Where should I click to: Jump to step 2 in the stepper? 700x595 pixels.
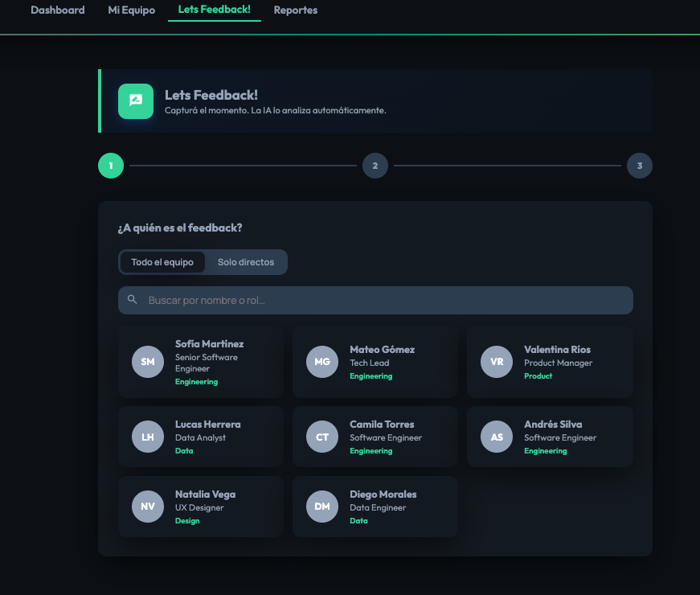pos(375,166)
